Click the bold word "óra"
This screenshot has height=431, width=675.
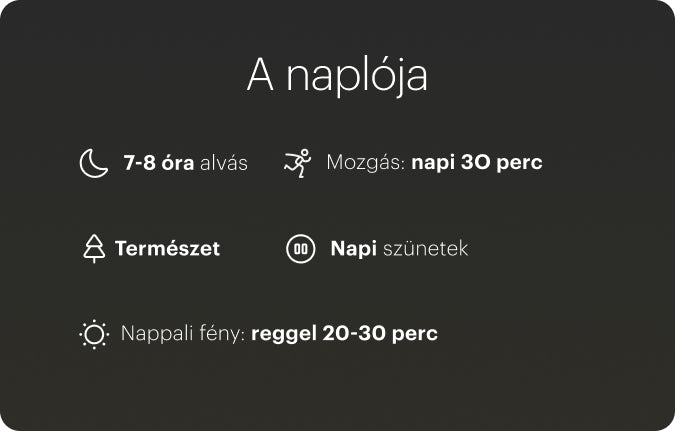tap(179, 162)
